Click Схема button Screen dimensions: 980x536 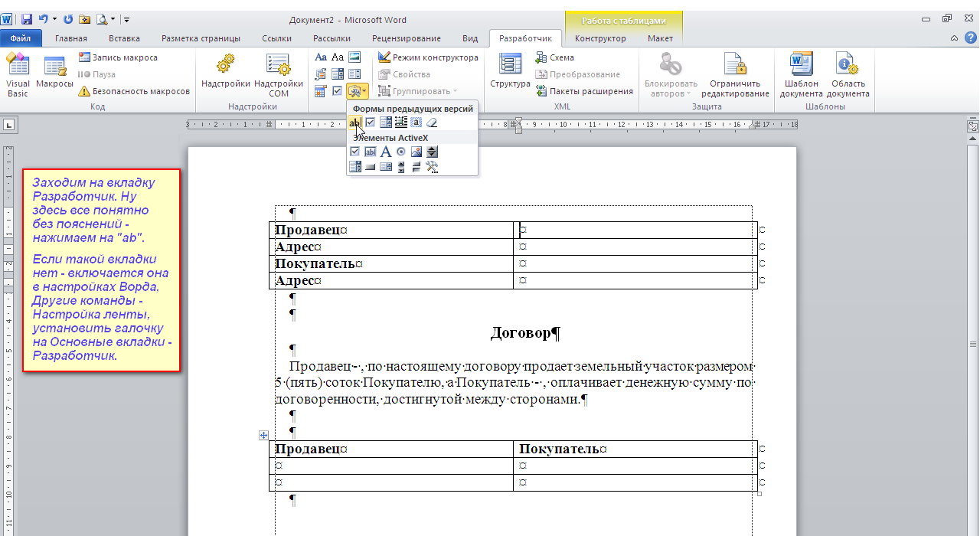click(x=554, y=57)
